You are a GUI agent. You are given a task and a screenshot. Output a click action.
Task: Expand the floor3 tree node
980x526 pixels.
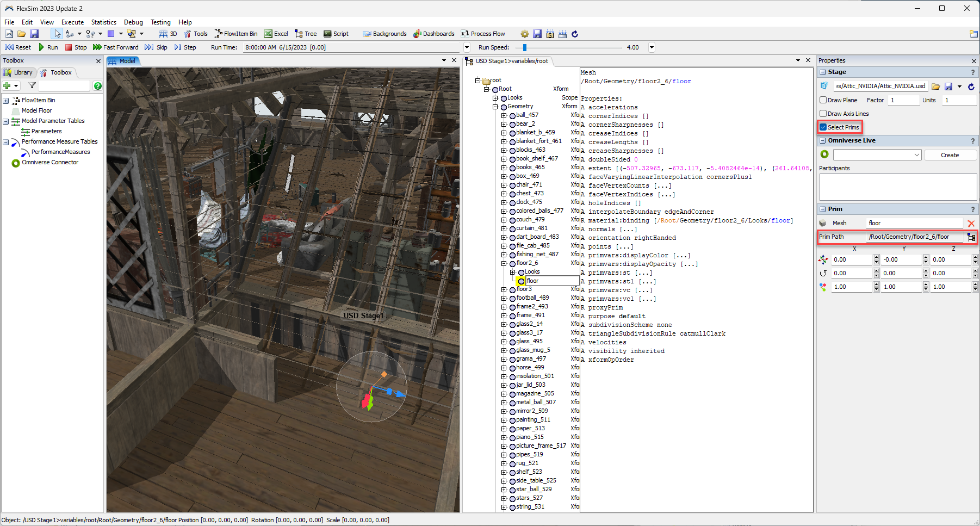tap(504, 289)
